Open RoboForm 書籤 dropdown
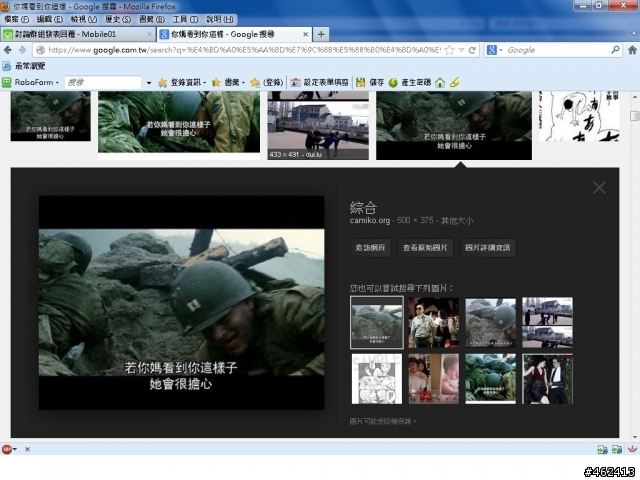The width and height of the screenshot is (640, 480). click(228, 82)
